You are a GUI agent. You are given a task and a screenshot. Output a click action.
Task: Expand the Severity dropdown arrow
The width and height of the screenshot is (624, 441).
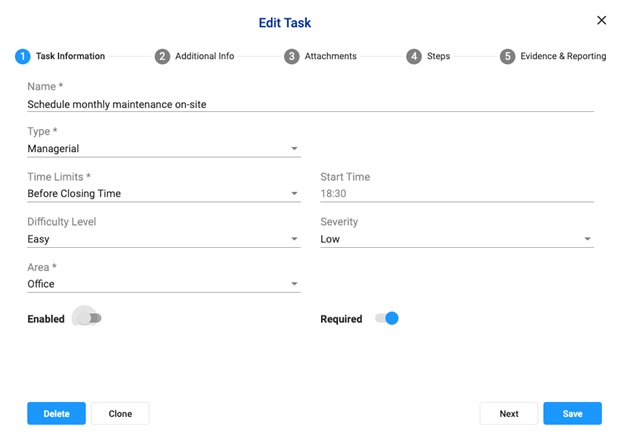coord(587,239)
